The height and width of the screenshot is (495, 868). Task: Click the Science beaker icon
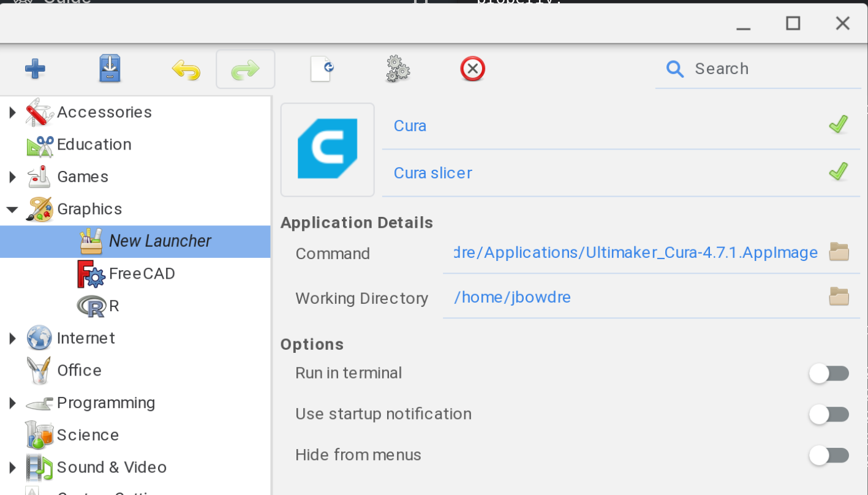39,435
